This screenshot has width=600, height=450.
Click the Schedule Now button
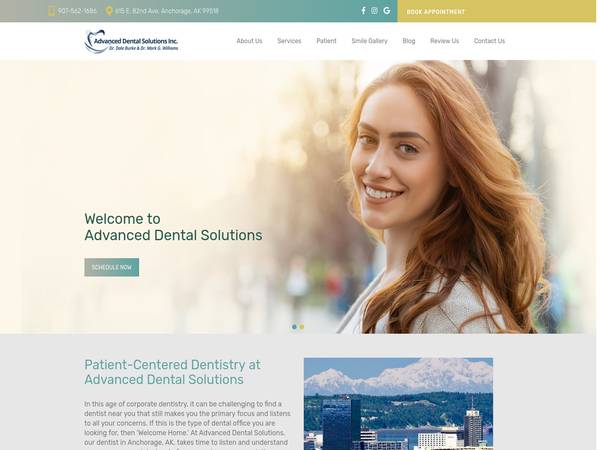click(x=112, y=267)
